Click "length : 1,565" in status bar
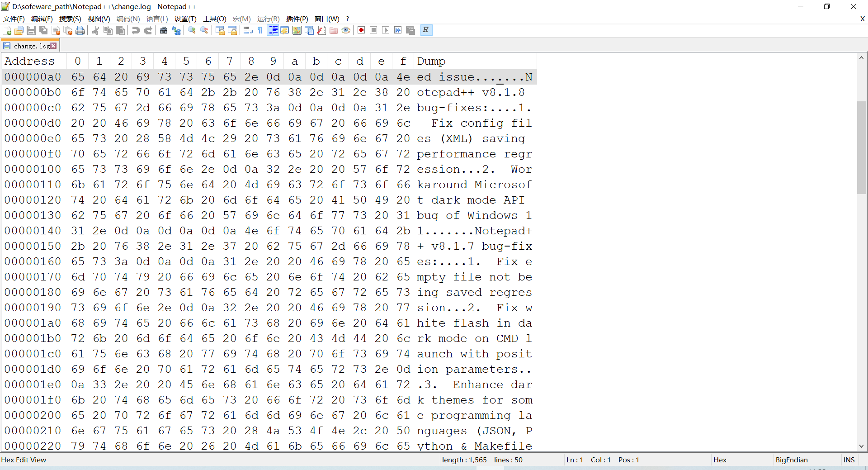 click(464, 460)
